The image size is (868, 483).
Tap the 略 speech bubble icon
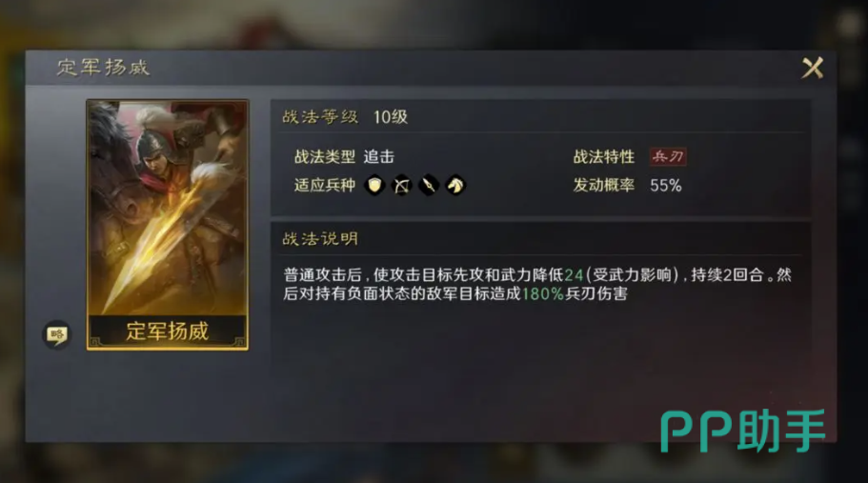57,334
